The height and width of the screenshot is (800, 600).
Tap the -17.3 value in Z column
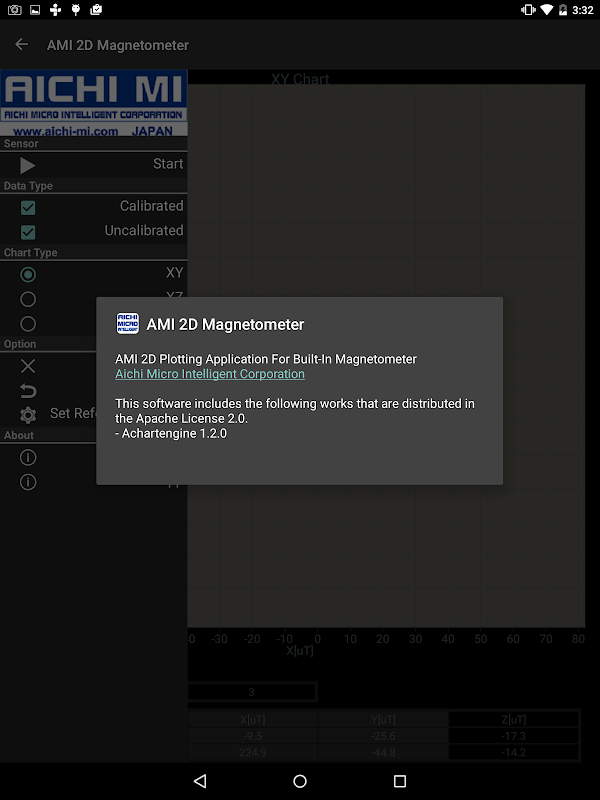514,736
